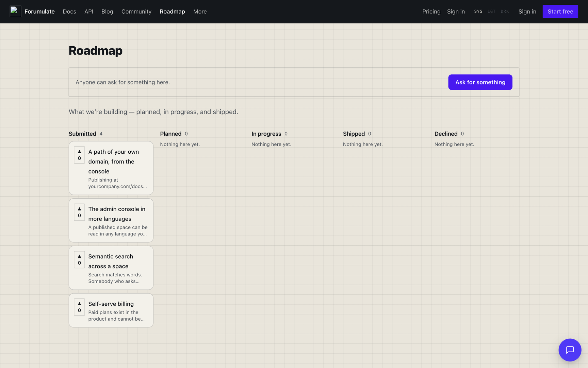
Task: Click the "What we're building" subtitle text
Action: (x=153, y=112)
